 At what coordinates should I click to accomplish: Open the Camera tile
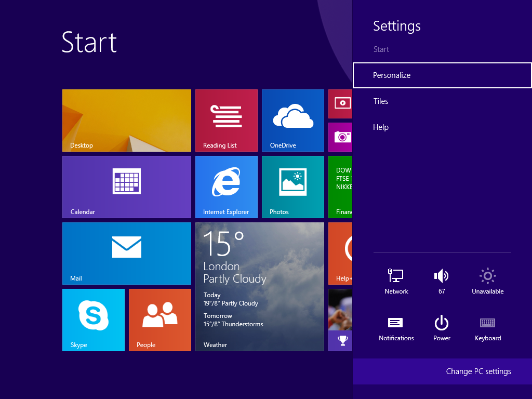pyautogui.click(x=340, y=137)
